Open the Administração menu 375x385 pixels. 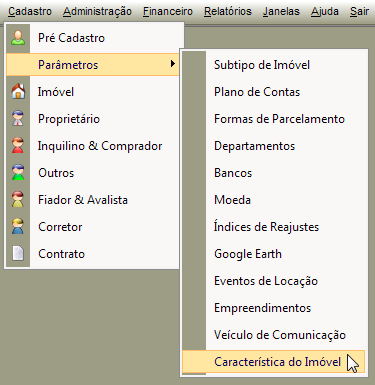coord(97,11)
